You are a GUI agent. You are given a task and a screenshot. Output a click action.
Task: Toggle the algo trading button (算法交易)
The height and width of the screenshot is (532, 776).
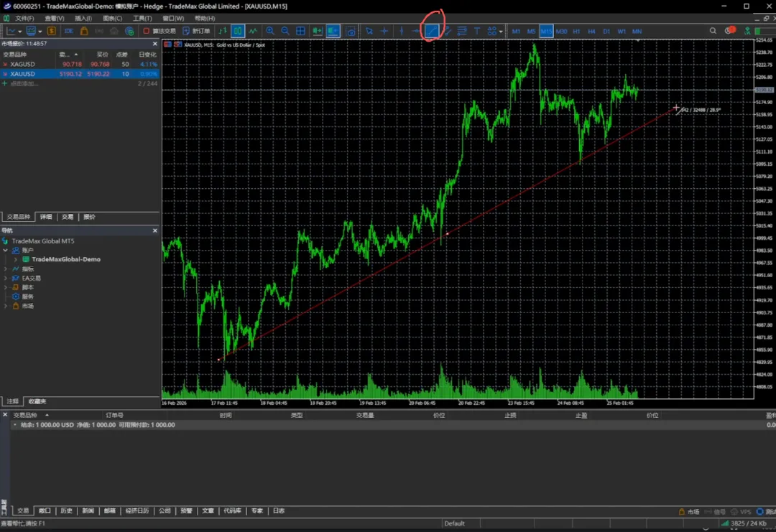[x=159, y=31]
